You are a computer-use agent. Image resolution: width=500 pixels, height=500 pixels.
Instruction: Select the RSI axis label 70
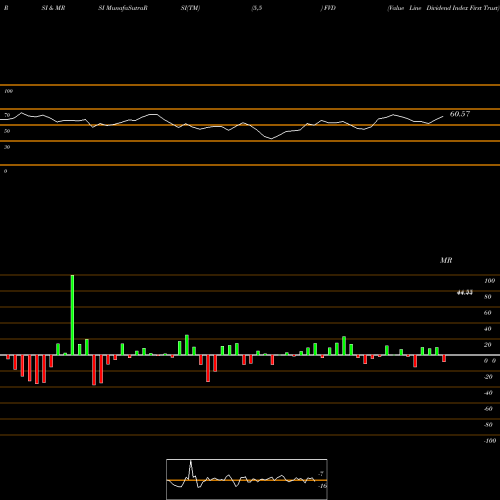7,115
